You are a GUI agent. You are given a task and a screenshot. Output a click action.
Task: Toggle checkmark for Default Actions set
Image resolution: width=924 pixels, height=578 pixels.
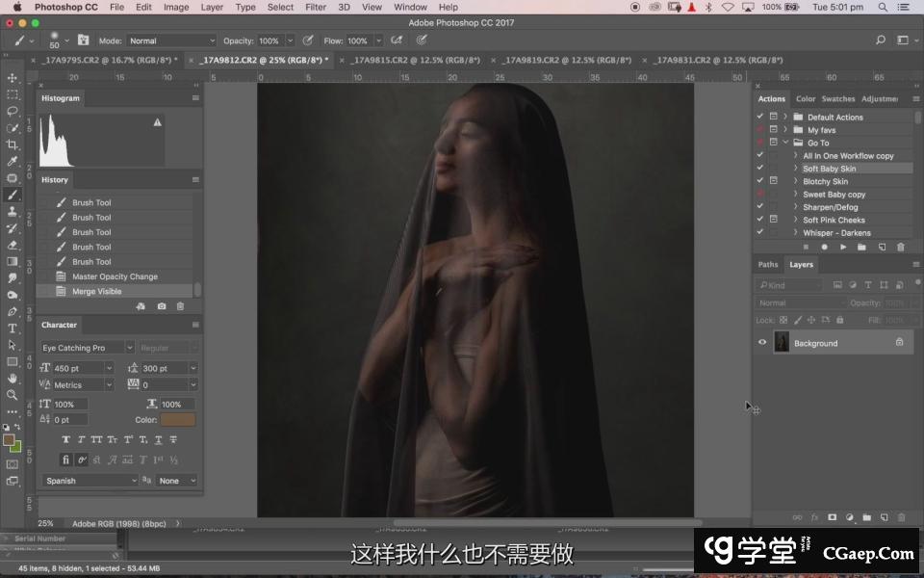[x=760, y=117]
